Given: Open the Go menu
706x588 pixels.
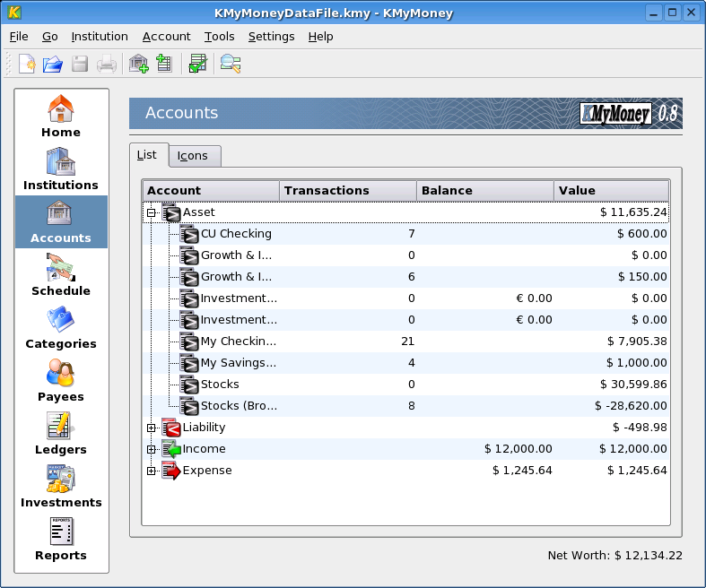Looking at the screenshot, I should tap(50, 37).
